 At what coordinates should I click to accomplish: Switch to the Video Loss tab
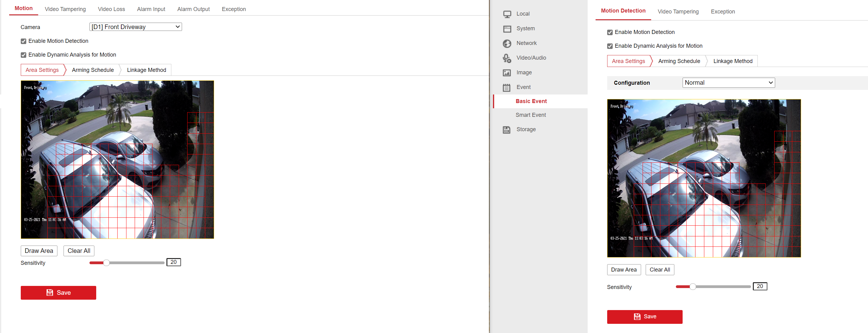click(111, 9)
